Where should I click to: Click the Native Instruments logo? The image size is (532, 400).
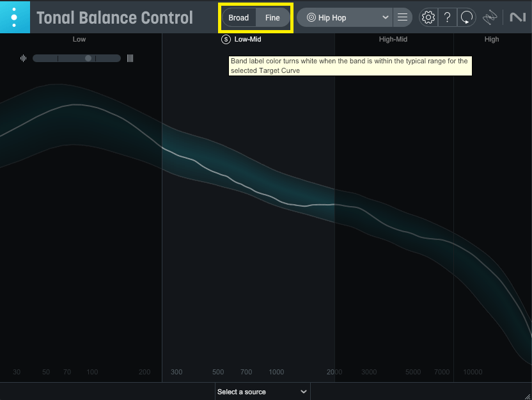pyautogui.click(x=517, y=17)
